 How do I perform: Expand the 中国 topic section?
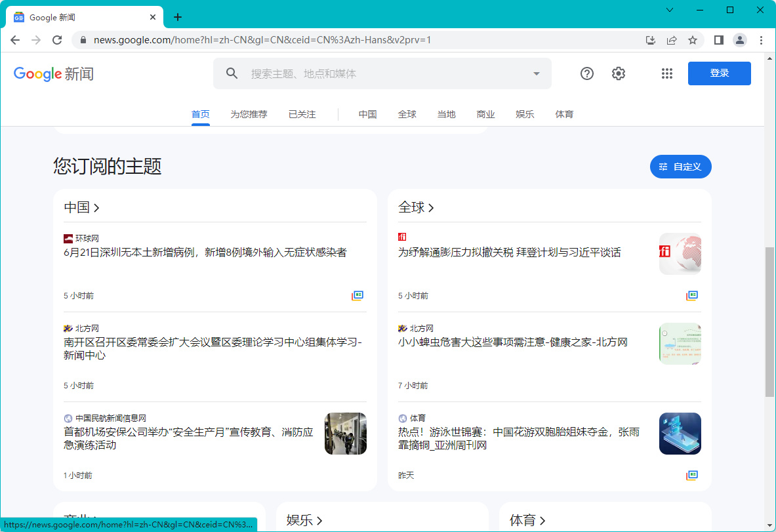81,208
